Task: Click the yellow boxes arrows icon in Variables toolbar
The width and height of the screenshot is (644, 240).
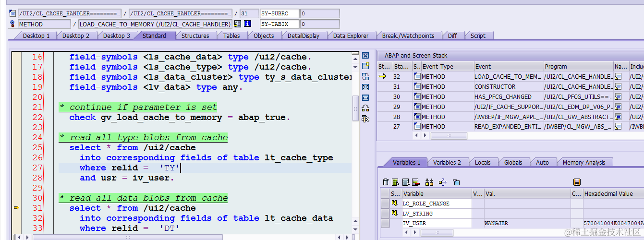Action: [x=429, y=182]
